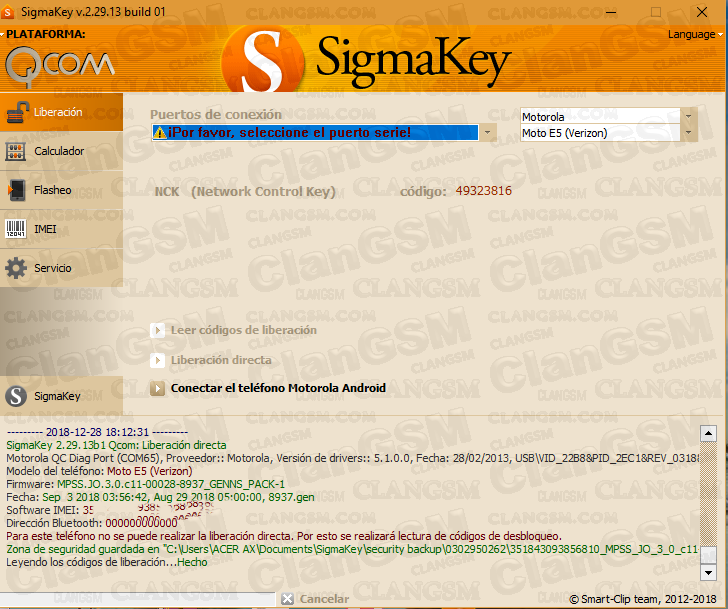The width and height of the screenshot is (728, 609).
Task: Open the Liberación tab with padlock icon
Action: (x=61, y=112)
